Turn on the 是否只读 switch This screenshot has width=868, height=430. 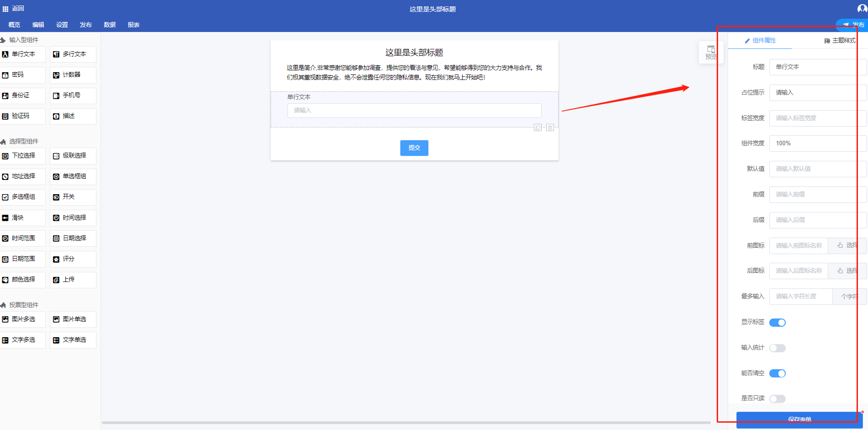pyautogui.click(x=777, y=399)
